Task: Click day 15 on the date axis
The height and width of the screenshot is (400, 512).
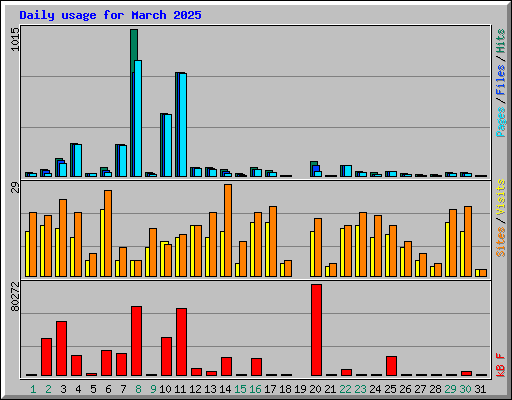Action: click(x=240, y=389)
